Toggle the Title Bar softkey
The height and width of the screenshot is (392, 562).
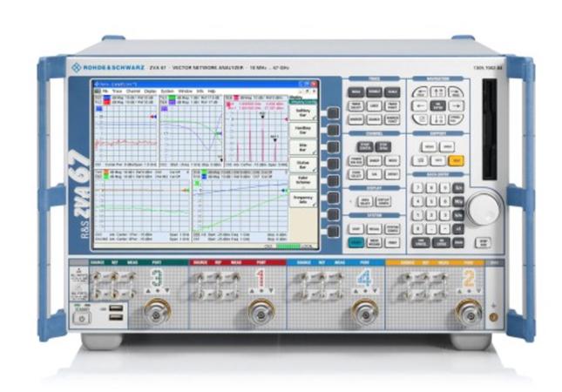click(302, 147)
